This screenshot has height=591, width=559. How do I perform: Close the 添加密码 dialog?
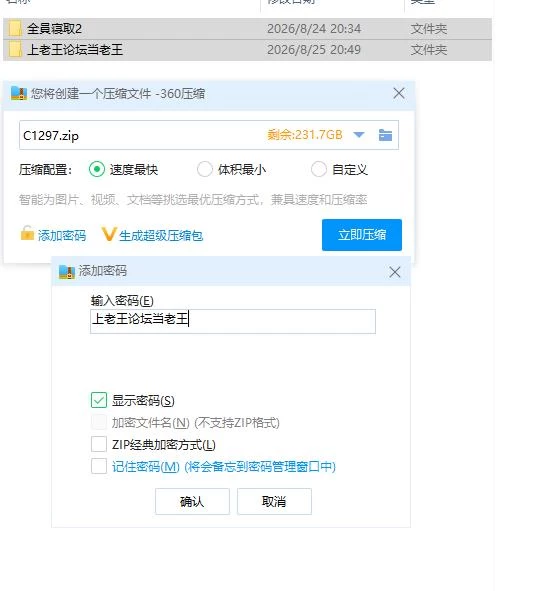click(x=395, y=272)
